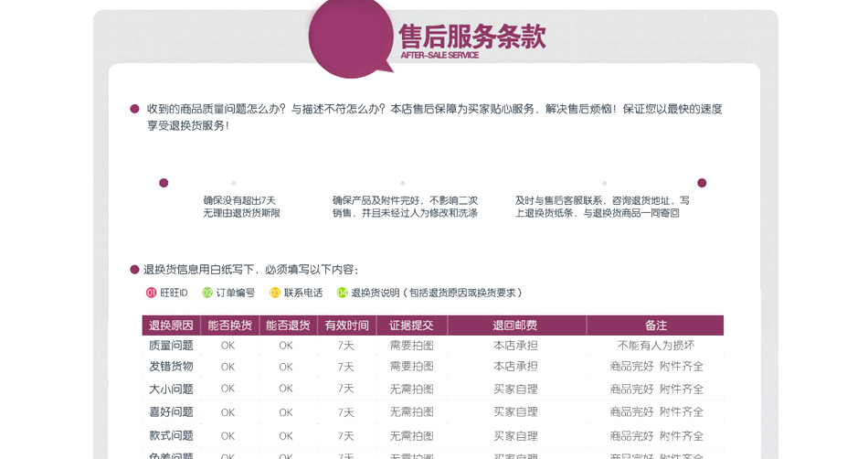The width and height of the screenshot is (868, 459).
Task: Click 能否换货 OK in 发错货物 row
Action: [x=228, y=367]
